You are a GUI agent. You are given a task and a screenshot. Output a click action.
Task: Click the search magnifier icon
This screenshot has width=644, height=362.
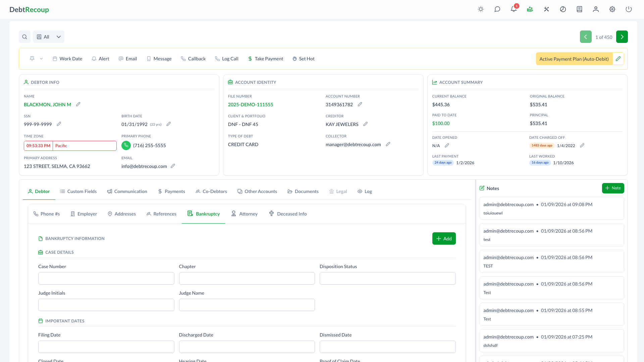click(24, 37)
